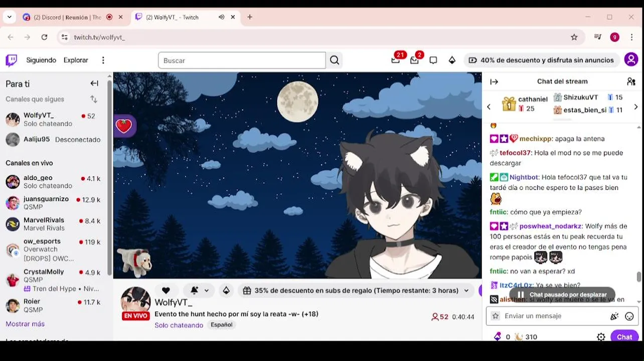Show previous gift leaderboard entry
The width and height of the screenshot is (644, 361).
pyautogui.click(x=489, y=107)
